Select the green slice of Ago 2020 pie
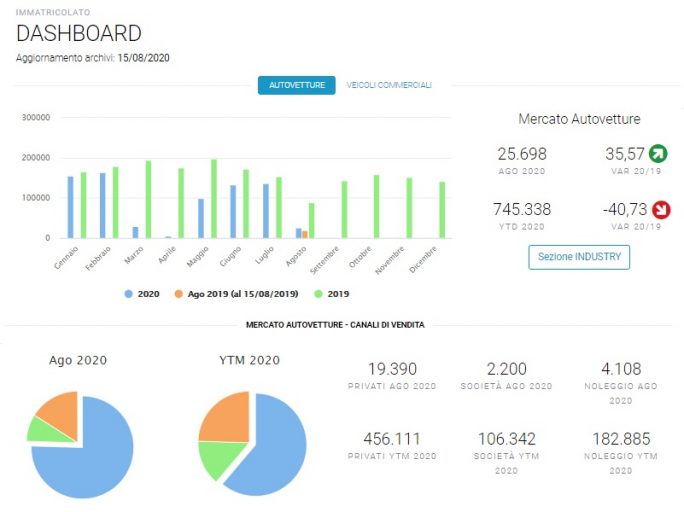The image size is (684, 512). [x=46, y=430]
